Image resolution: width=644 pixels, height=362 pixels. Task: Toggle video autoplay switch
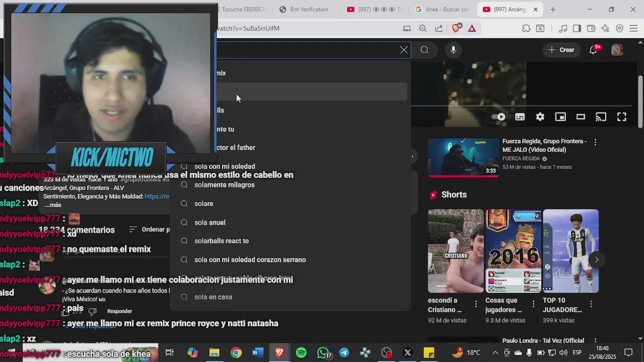(x=499, y=117)
